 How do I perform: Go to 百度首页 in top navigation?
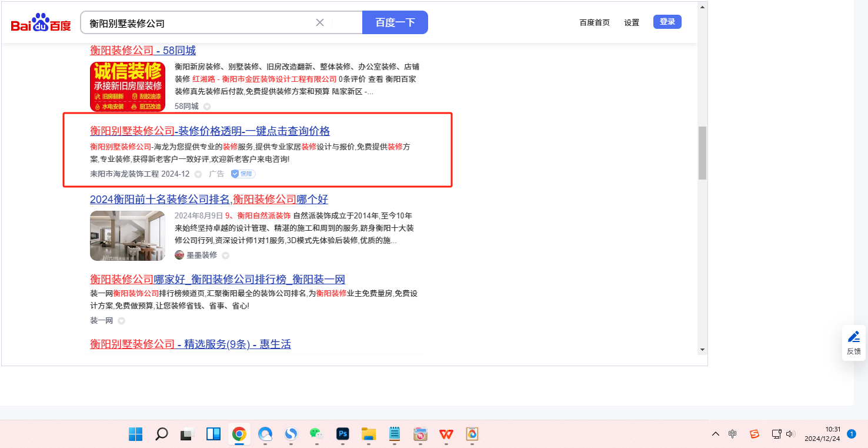595,22
